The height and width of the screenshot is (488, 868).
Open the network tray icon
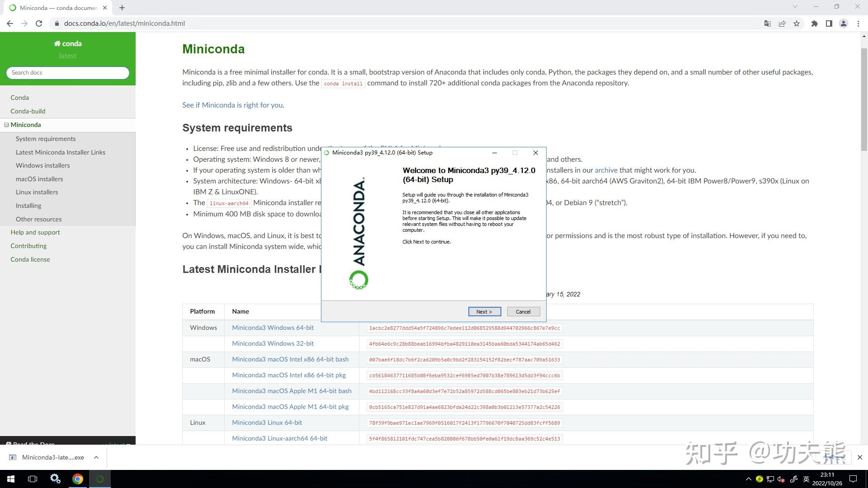coord(770,479)
